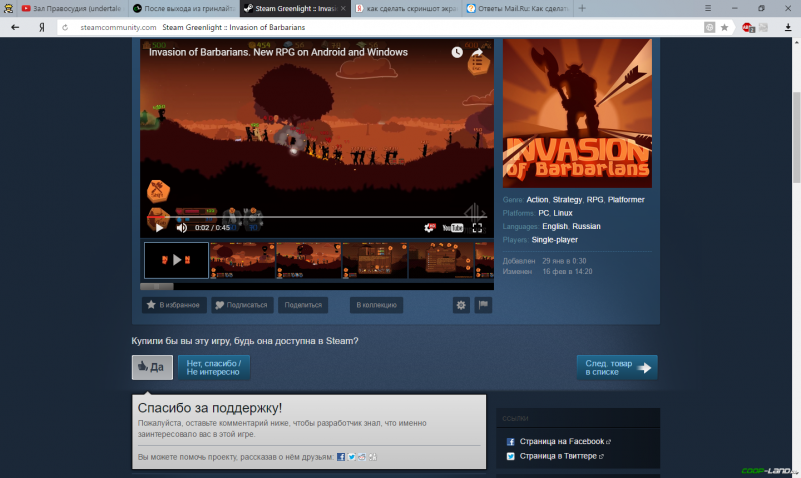The image size is (801, 478).
Task: Open the video quality settings gear
Action: coord(429,228)
